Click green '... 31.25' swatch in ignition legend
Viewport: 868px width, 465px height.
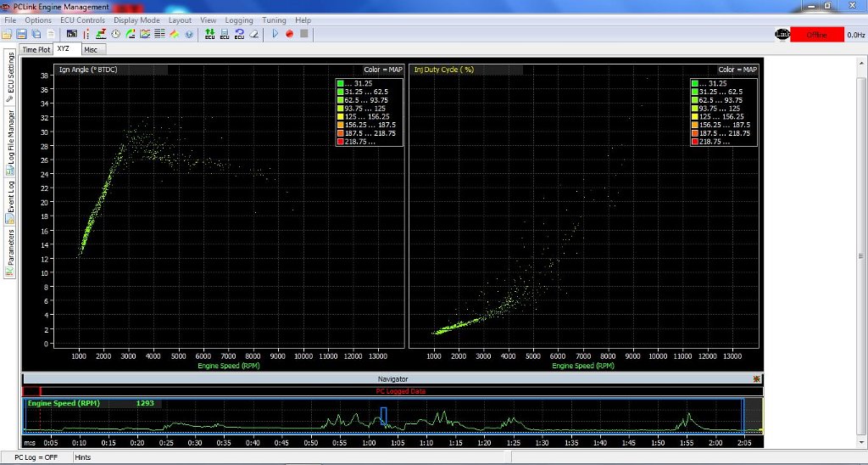point(341,83)
